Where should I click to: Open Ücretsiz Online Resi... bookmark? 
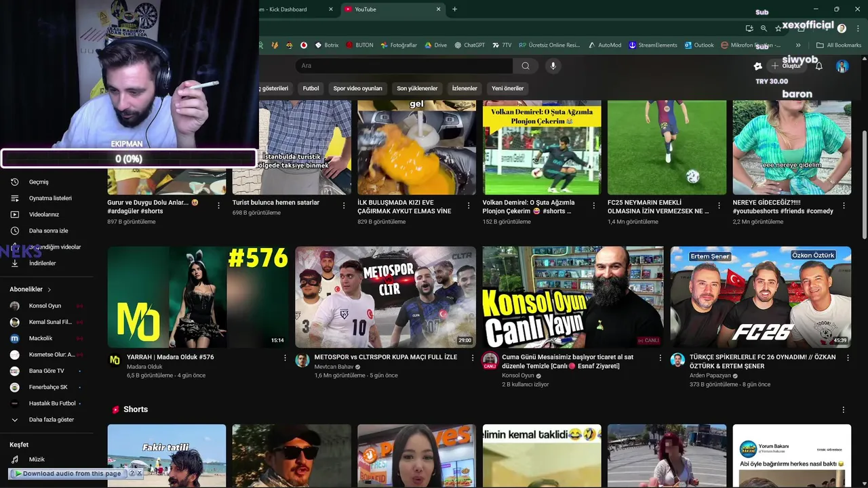point(549,45)
